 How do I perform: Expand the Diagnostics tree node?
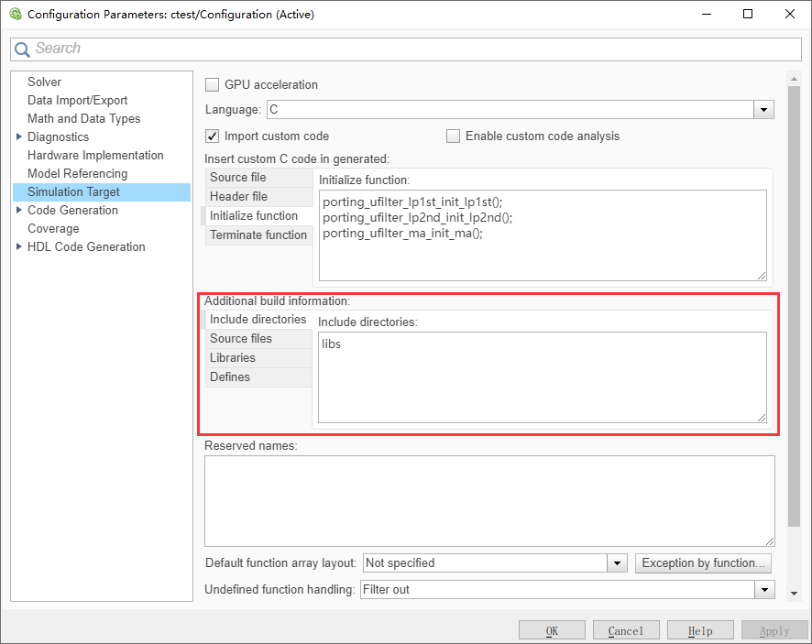pyautogui.click(x=19, y=136)
